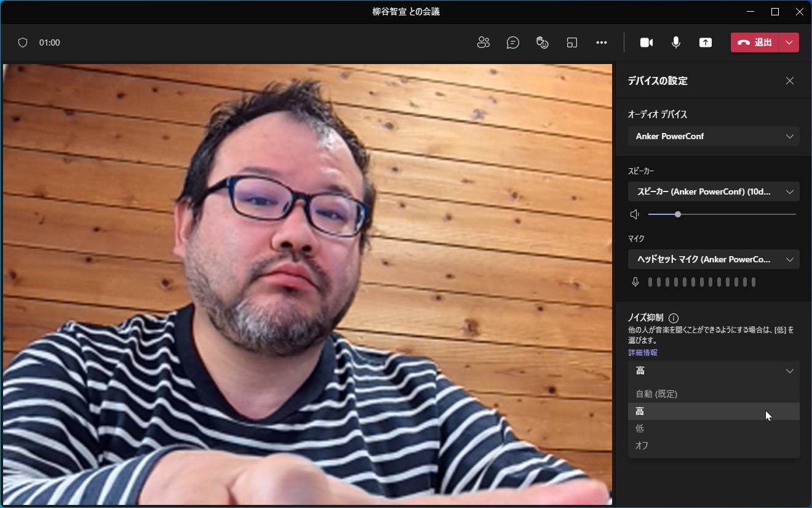The height and width of the screenshot is (508, 812).
Task: Open more actions ellipsis menu
Action: click(602, 42)
